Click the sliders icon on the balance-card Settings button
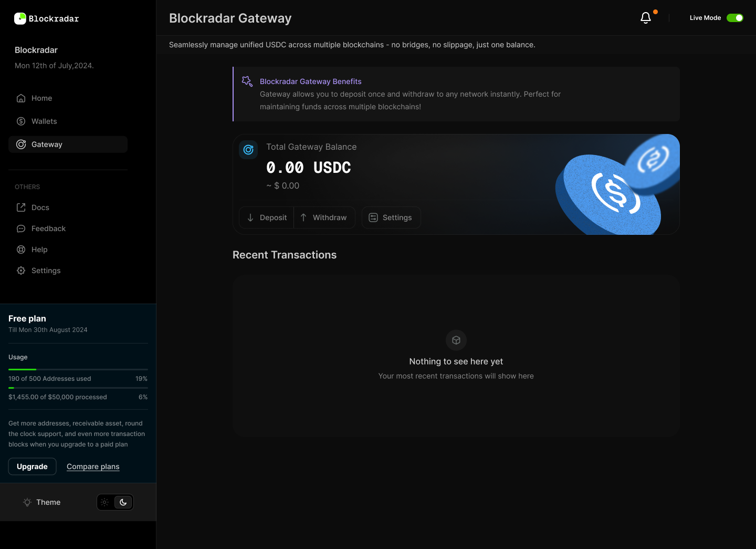Image resolution: width=756 pixels, height=549 pixels. [373, 217]
